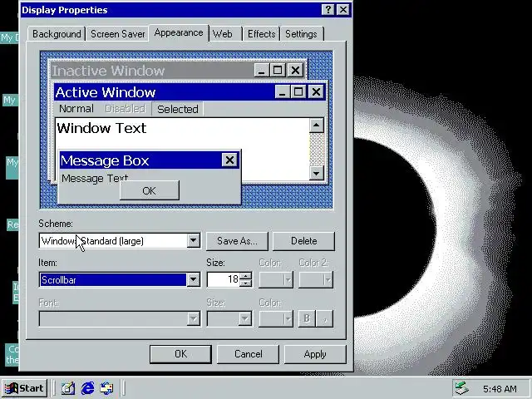Click the Scrollbar item field
532x399 pixels.
[x=113, y=280]
